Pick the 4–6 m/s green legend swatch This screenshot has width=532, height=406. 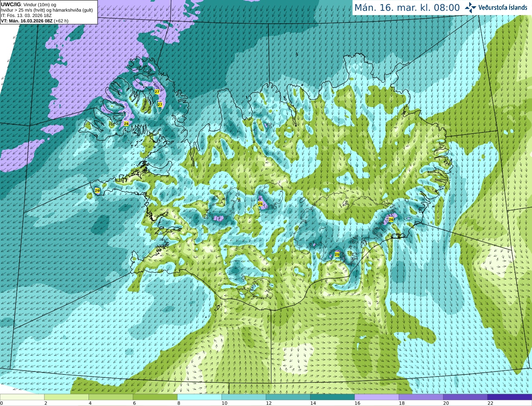coord(111,397)
